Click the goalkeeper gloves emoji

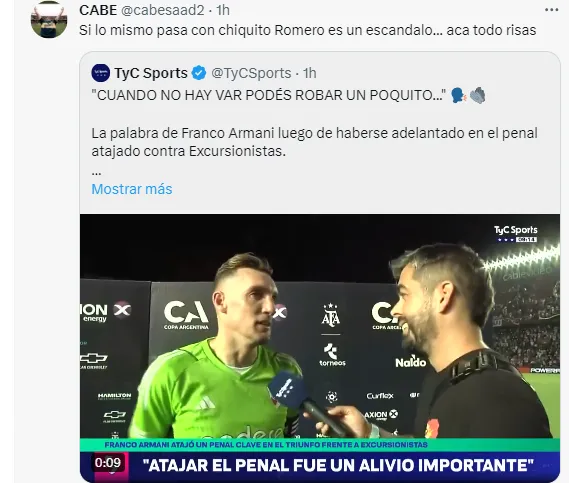coord(477,95)
